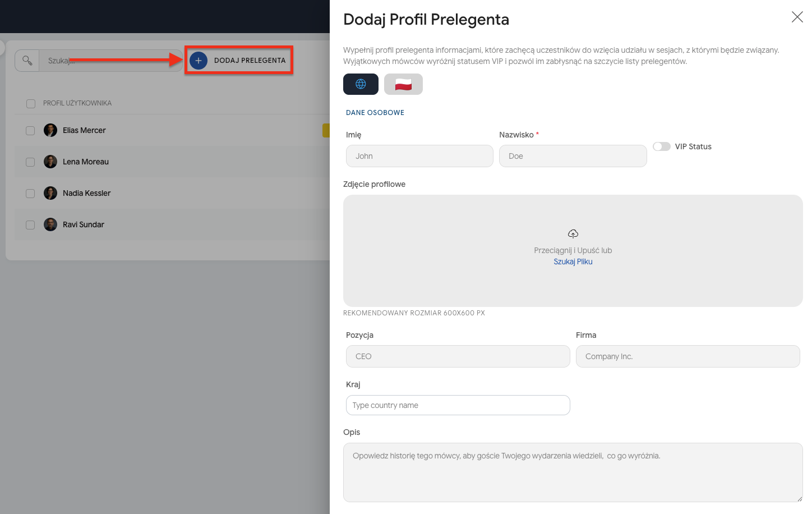Click the Dane Osobowe section heading
The height and width of the screenshot is (514, 812).
pos(375,113)
